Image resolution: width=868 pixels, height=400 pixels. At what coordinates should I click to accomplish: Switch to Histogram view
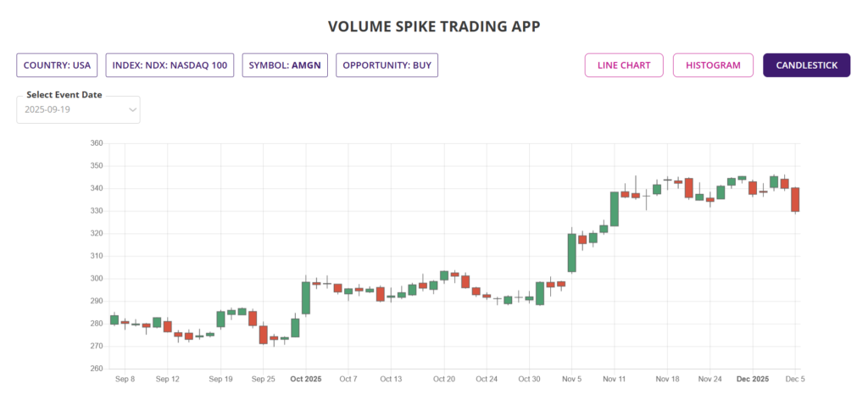pos(713,65)
